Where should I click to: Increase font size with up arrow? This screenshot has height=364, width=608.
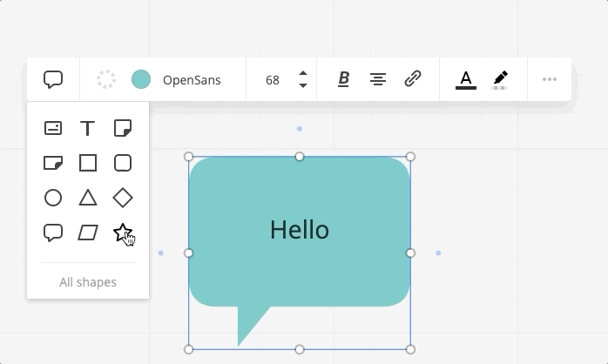[x=303, y=74]
